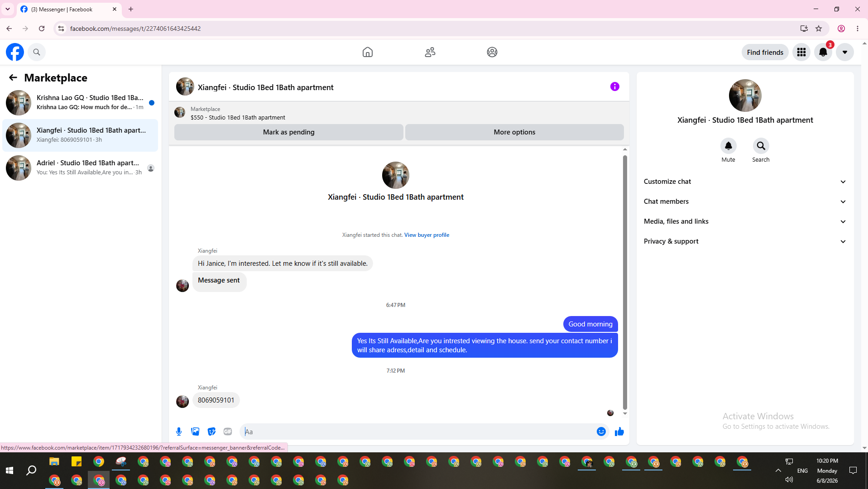
Task: Open the profile circle icon in top navigation
Action: [492, 52]
